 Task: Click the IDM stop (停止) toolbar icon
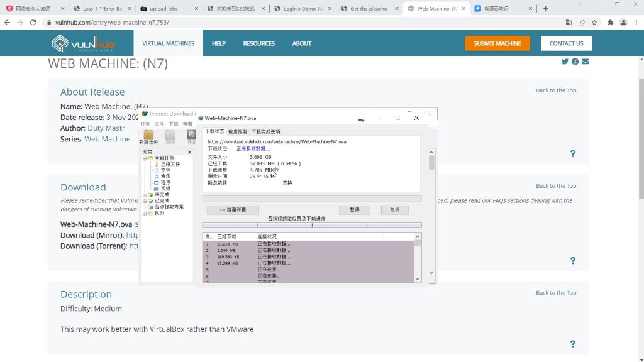pyautogui.click(x=191, y=136)
